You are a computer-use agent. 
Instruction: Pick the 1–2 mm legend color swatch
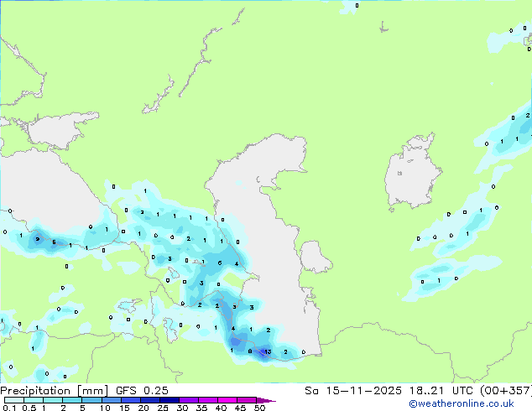[x=53, y=400]
